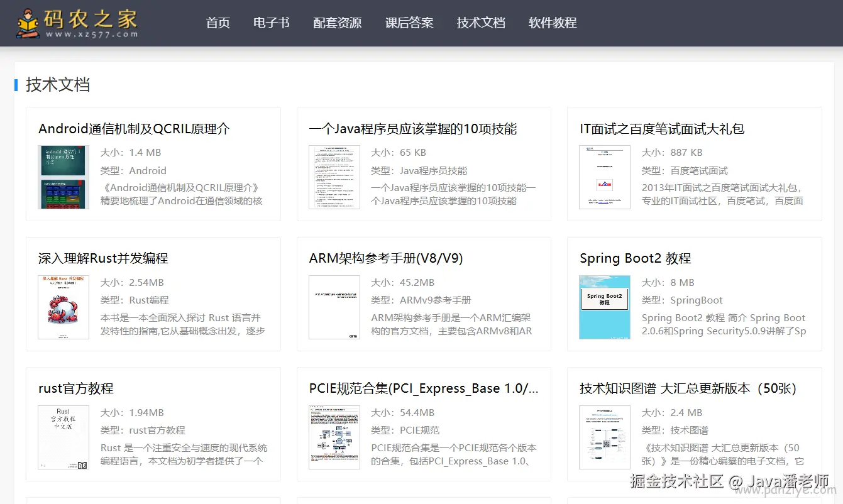Open the ARM架构参考手册(V8/V9) title link

coord(386,258)
